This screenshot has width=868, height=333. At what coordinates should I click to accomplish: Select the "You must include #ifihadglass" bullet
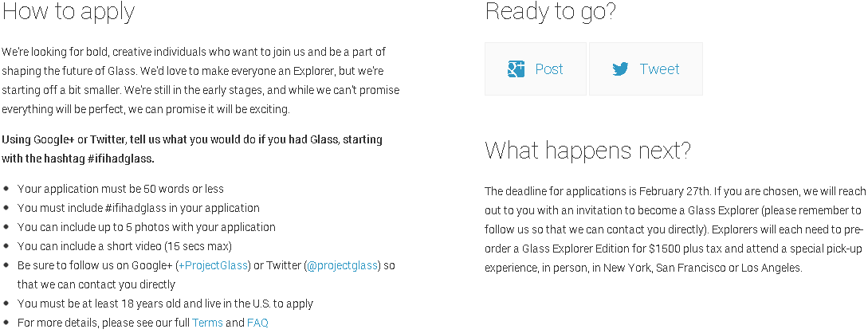[138, 208]
